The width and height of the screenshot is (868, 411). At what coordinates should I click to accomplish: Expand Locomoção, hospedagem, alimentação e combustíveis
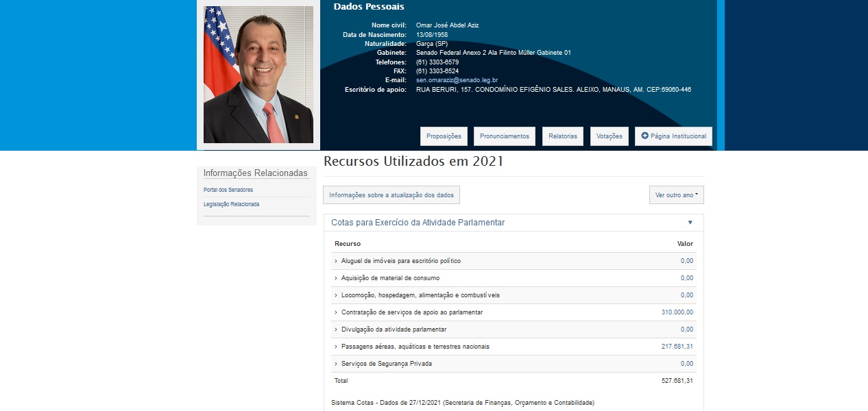click(x=420, y=295)
